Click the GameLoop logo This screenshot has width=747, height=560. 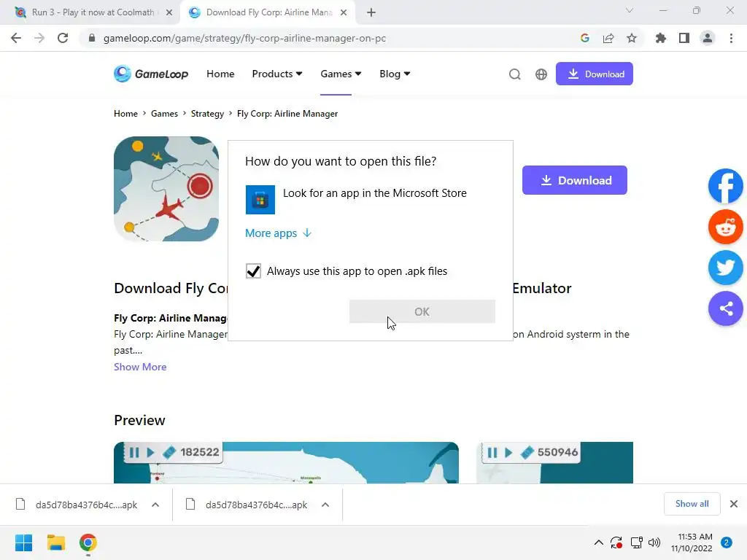tap(151, 74)
